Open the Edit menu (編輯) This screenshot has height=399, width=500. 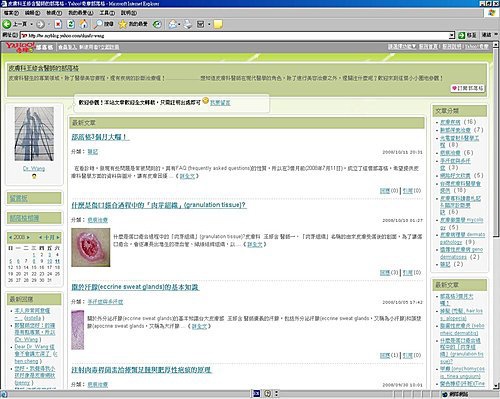[32, 13]
